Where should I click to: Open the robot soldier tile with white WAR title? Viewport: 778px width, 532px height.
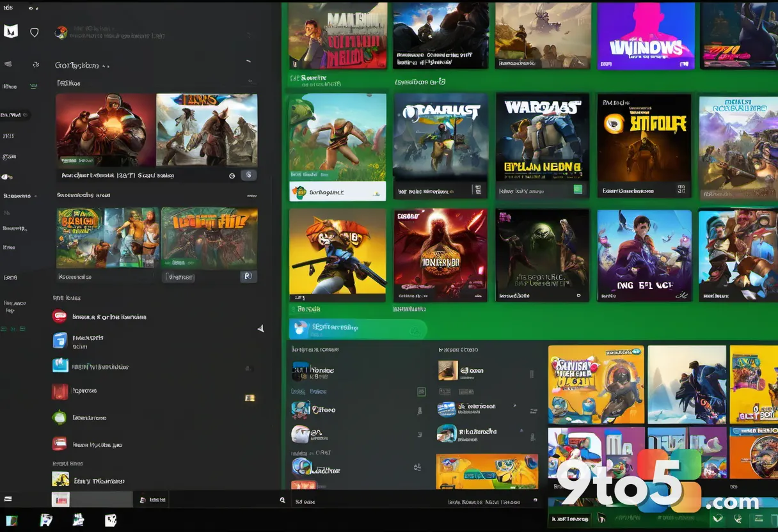point(543,137)
